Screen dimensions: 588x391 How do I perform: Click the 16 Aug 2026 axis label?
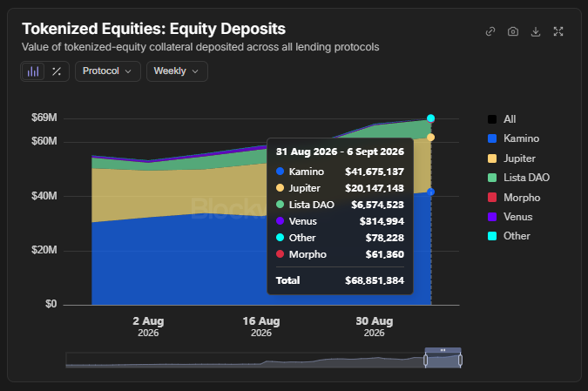(x=261, y=327)
